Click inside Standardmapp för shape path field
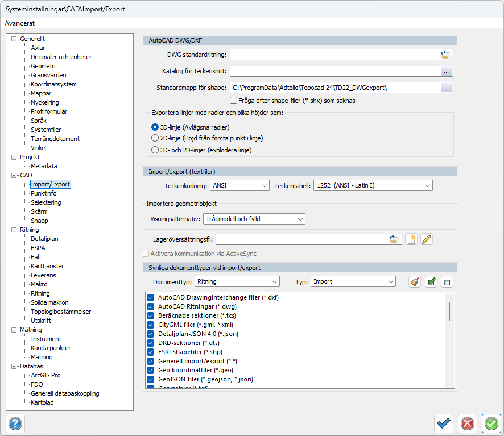Viewport: 504px width, 436px height. pos(334,88)
